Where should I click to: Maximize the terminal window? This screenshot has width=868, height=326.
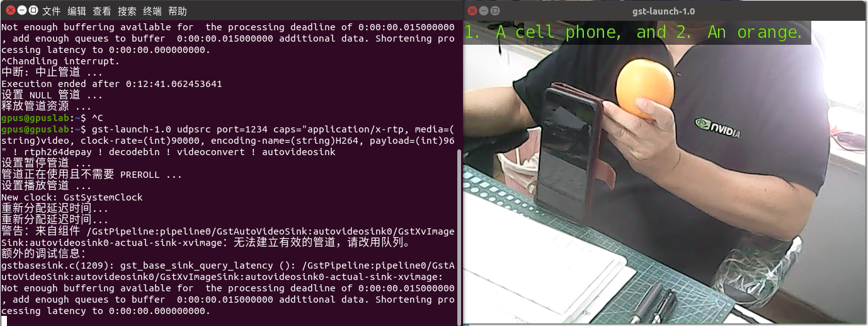[34, 10]
